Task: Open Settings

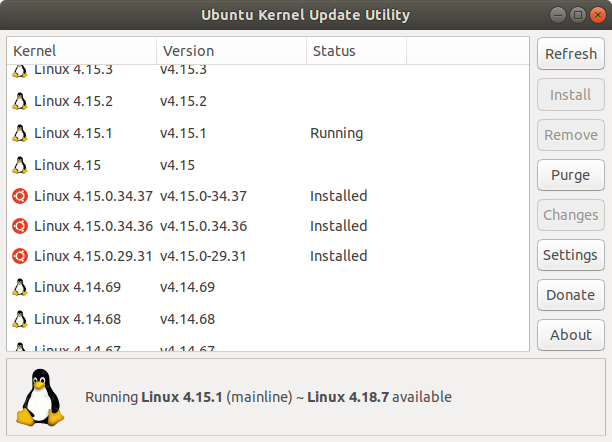Action: (571, 255)
